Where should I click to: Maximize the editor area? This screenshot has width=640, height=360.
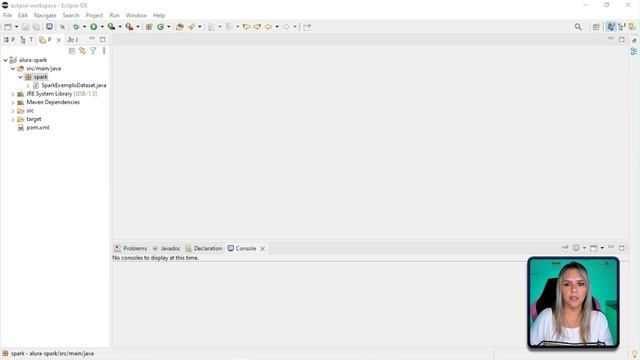622,40
